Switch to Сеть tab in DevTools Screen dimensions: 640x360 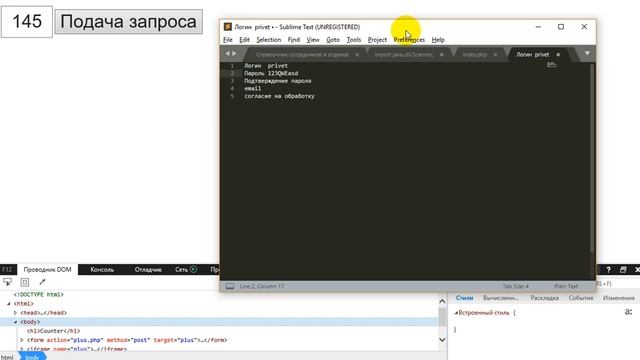[x=181, y=269]
